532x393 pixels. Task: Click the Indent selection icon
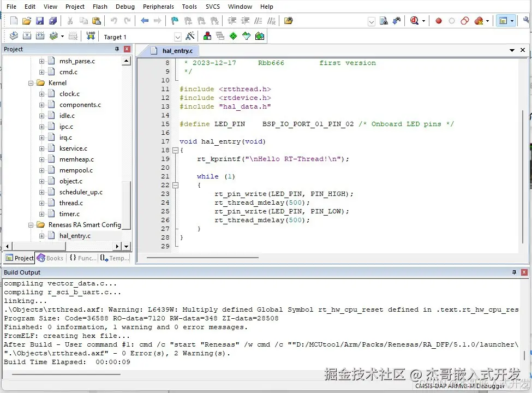pyautogui.click(x=232, y=21)
